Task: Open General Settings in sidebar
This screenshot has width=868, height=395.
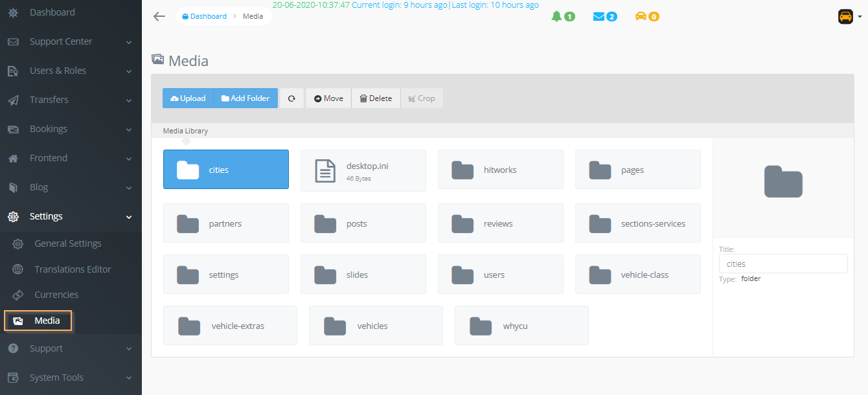Action: pos(68,243)
